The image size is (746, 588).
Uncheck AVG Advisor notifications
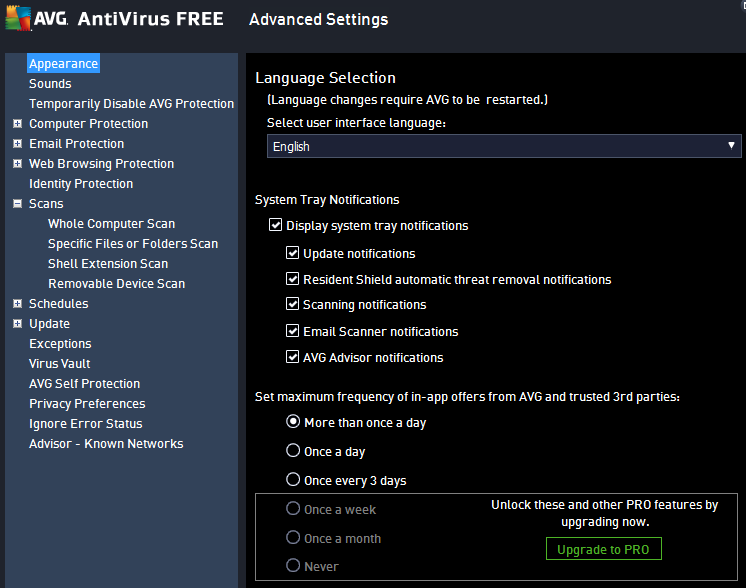(x=292, y=356)
